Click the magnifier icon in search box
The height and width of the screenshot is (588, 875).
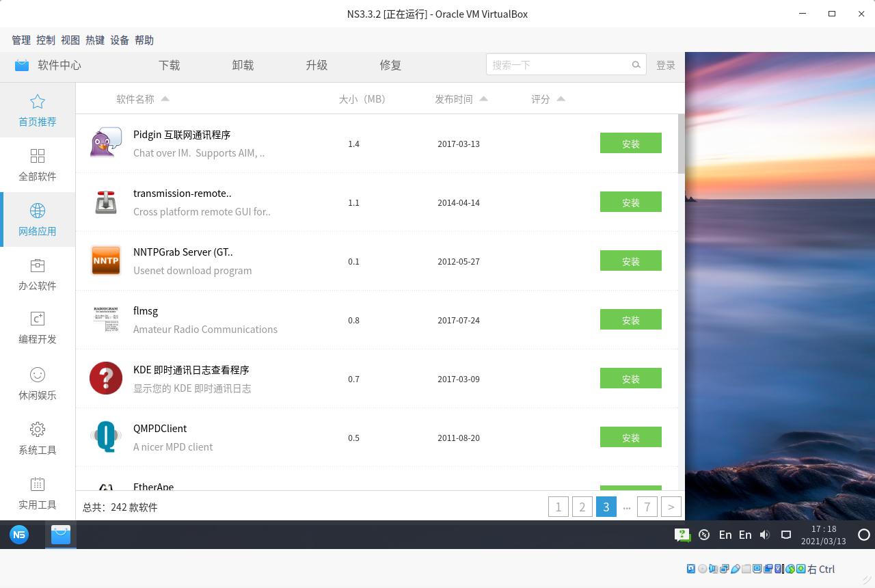coord(636,65)
